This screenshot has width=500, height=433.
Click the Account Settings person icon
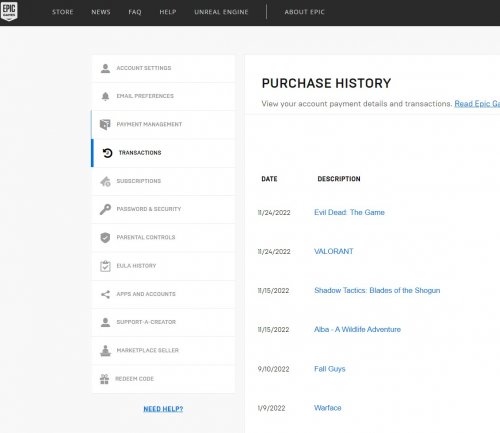click(105, 68)
